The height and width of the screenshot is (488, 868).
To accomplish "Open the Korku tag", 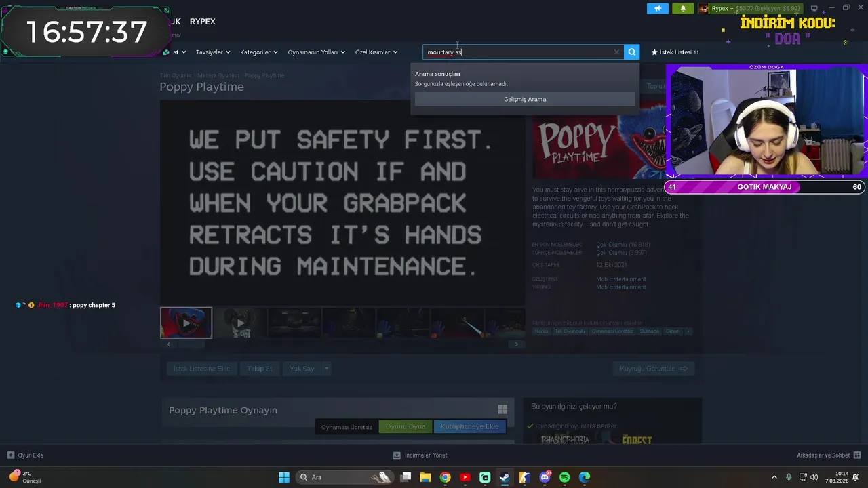I will click(541, 331).
